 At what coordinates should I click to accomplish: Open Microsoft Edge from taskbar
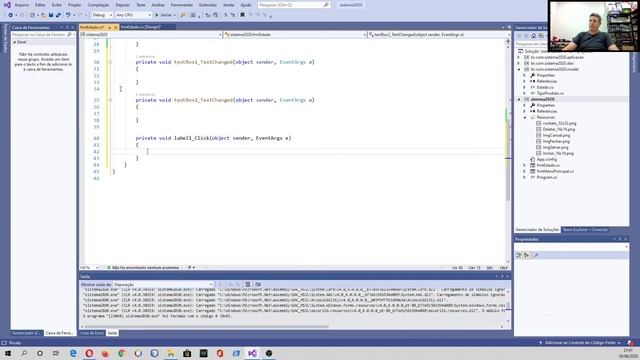73,353
